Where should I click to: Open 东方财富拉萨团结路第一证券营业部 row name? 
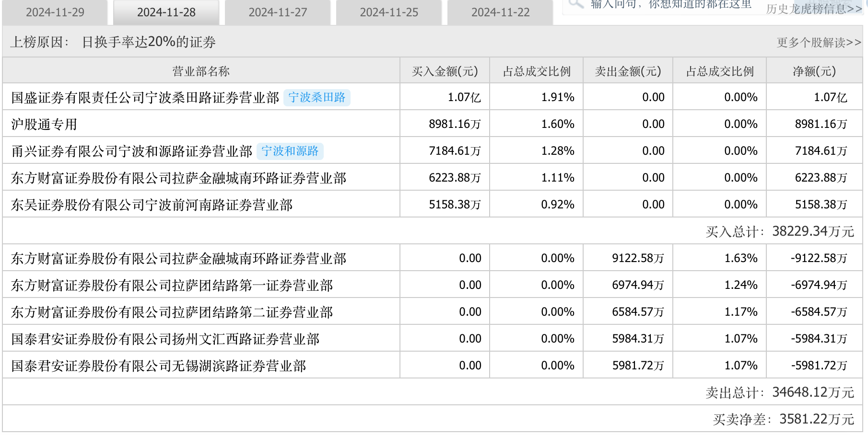coord(172,286)
